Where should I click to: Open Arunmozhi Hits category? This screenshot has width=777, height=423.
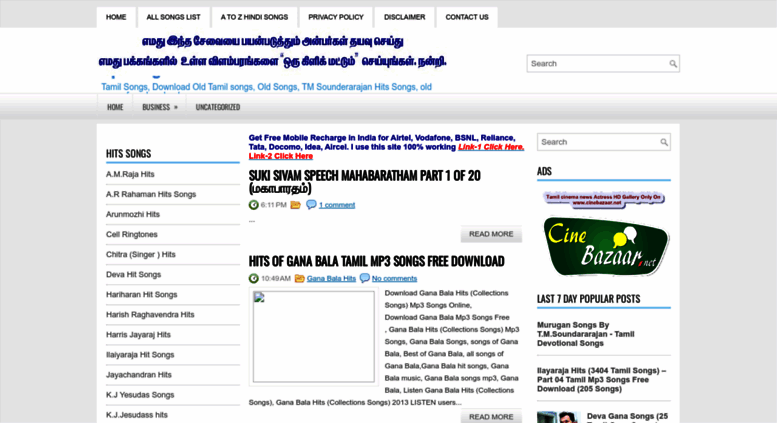133,214
